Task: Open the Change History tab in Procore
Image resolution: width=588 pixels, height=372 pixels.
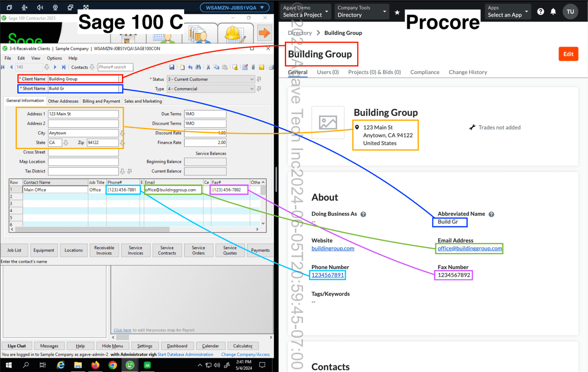Action: (468, 72)
